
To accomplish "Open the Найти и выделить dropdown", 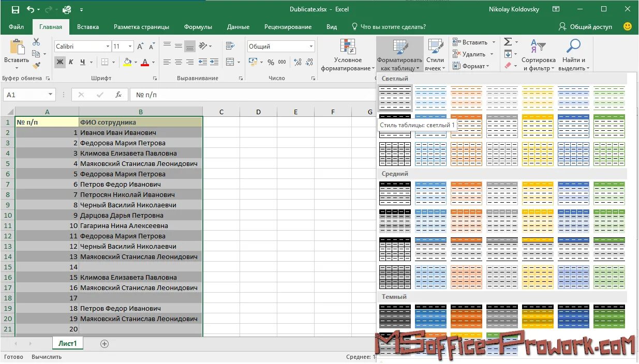I will click(573, 55).
